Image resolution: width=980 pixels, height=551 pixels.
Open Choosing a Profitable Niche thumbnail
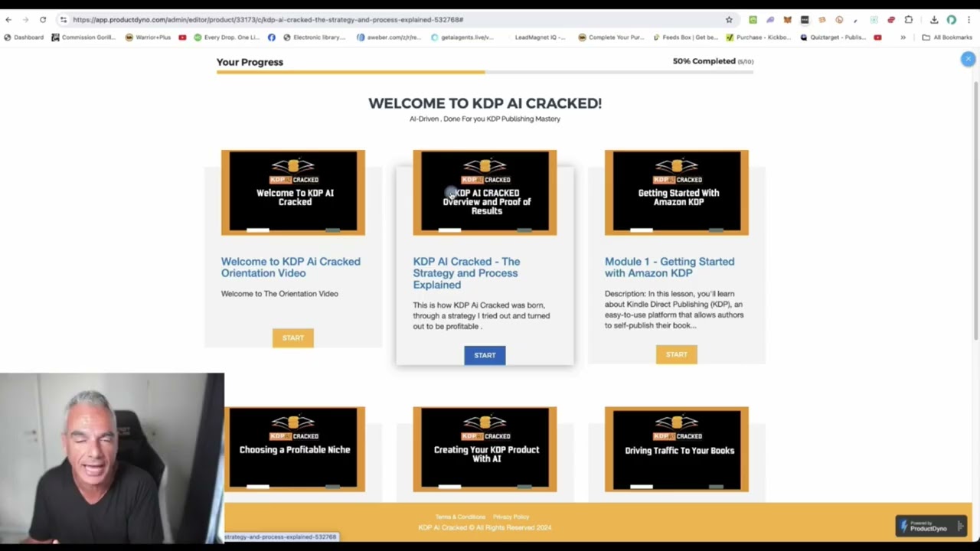click(x=293, y=449)
